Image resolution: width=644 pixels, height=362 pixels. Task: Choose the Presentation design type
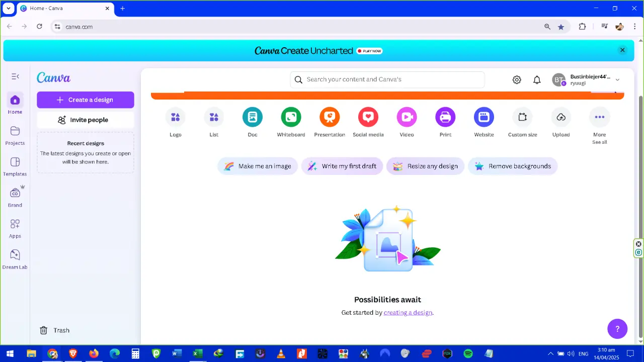(x=330, y=117)
